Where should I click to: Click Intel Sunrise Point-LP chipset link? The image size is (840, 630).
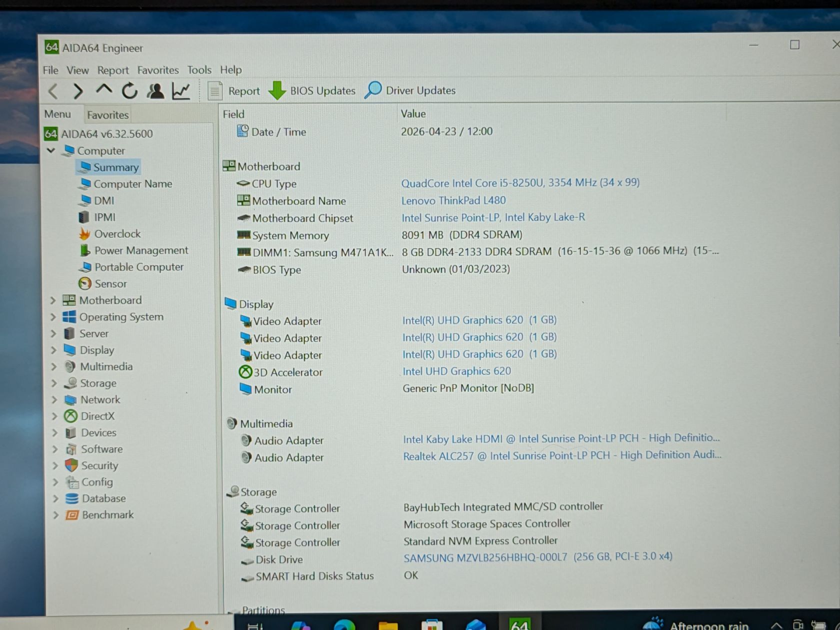pos(493,217)
